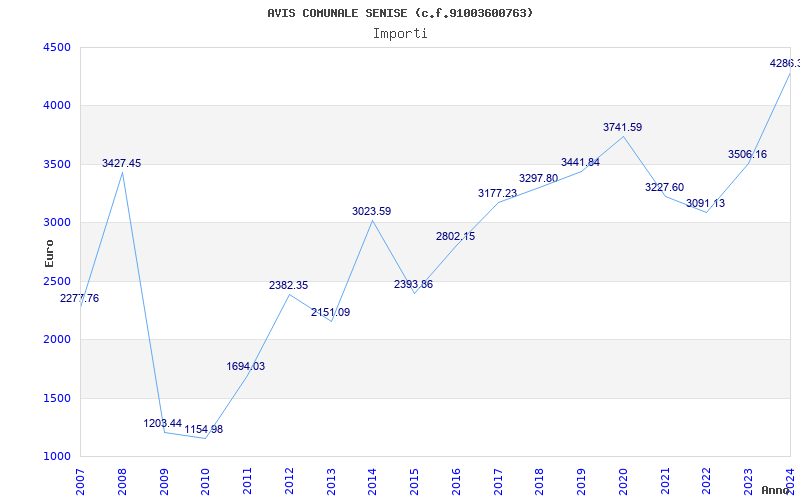The image size is (800, 500).
Task: Click the 2010 year label
Action: (x=206, y=482)
